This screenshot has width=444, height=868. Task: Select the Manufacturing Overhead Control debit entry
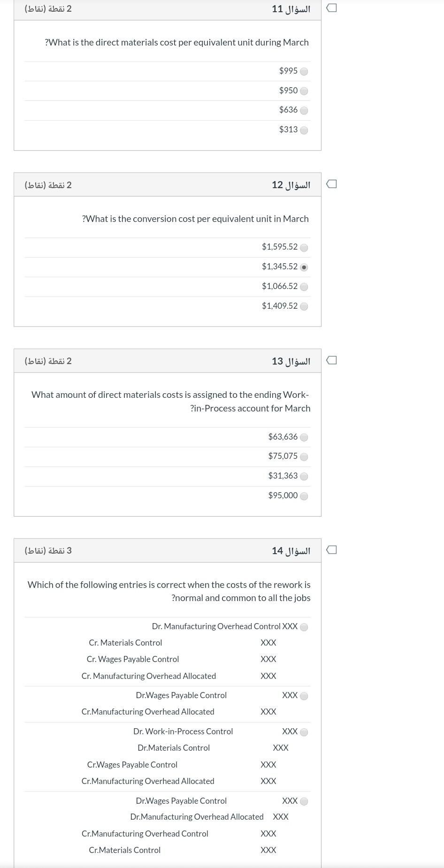tap(305, 626)
